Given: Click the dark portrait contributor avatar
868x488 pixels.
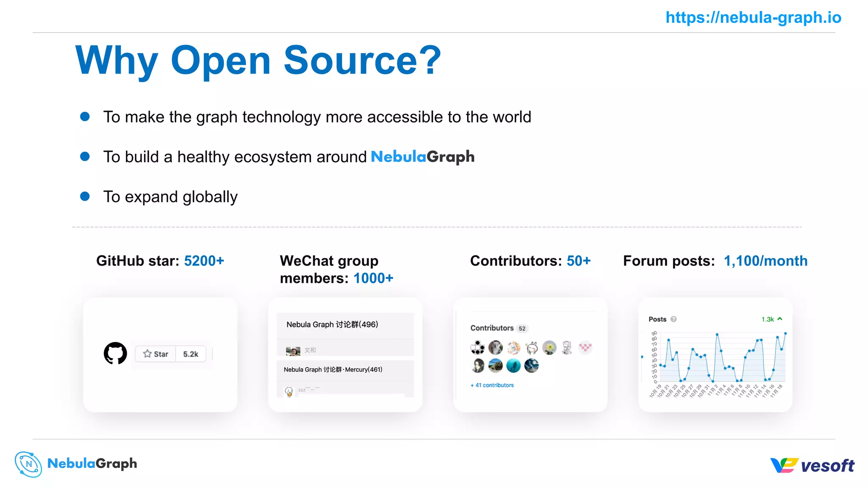Looking at the screenshot, I should [x=478, y=366].
